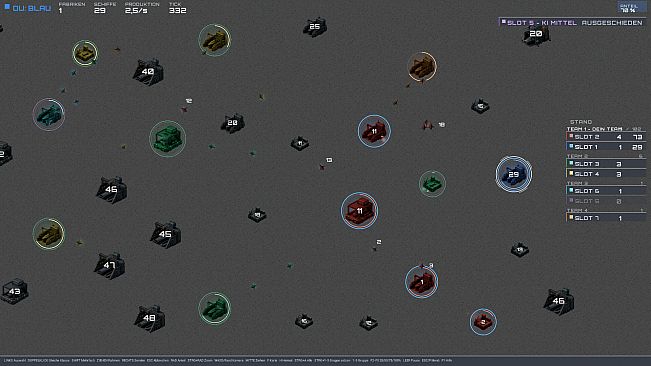Click the 'Slot 5 - KI Mittel ausgeschieden' notice
The height and width of the screenshot is (366, 651).
[x=572, y=22]
